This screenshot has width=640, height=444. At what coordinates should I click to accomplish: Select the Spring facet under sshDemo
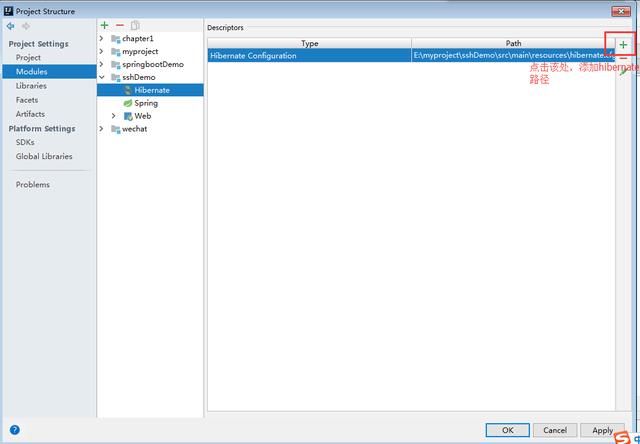click(x=146, y=103)
